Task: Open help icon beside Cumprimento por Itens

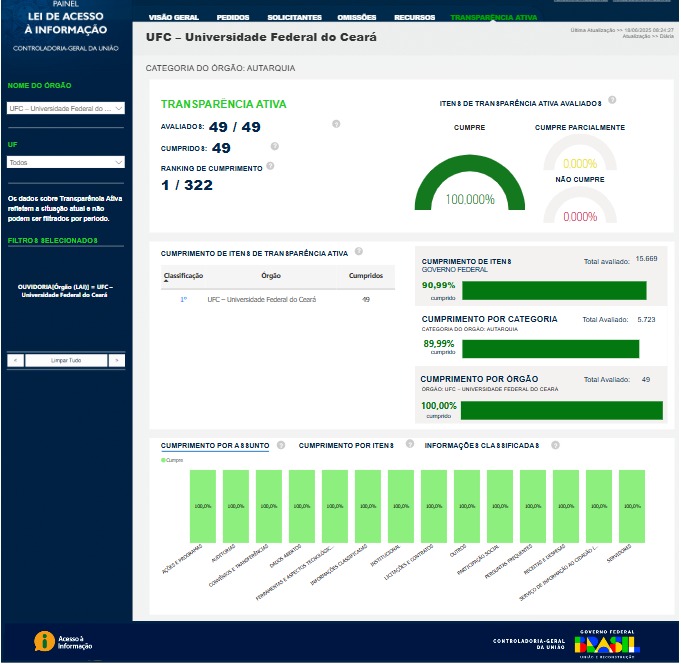Action: tap(410, 443)
